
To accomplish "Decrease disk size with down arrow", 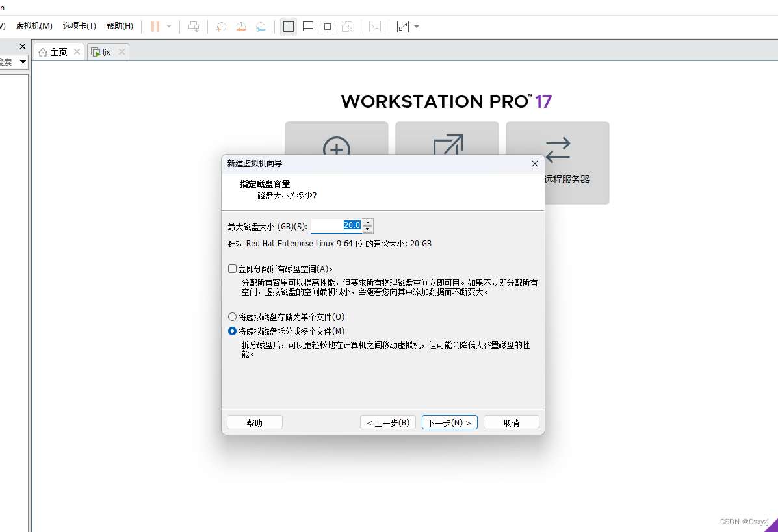I will point(368,229).
